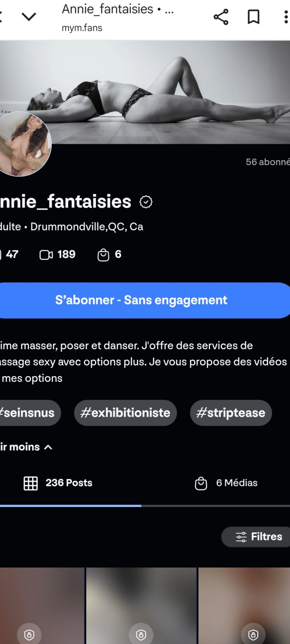Select the #exhibitioniste hashtag chip

(125, 413)
